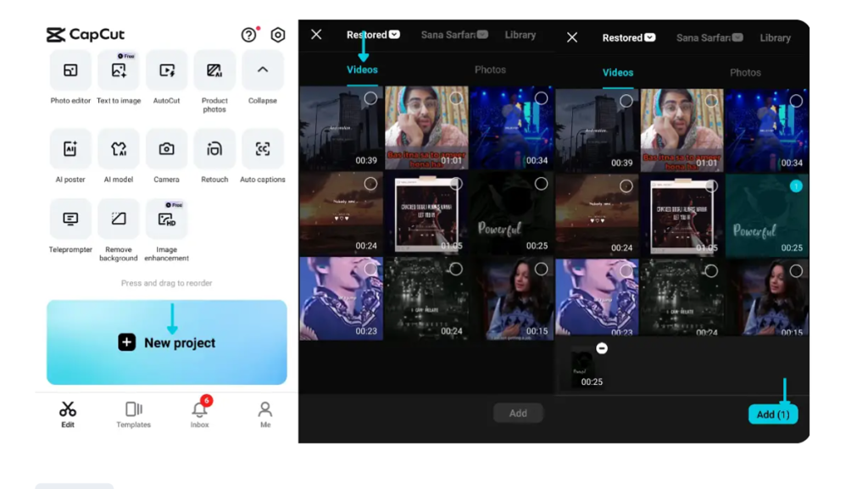Viewport: 868px width, 489px height.
Task: Open the Templates tab in bottom navigation
Action: pos(133,414)
